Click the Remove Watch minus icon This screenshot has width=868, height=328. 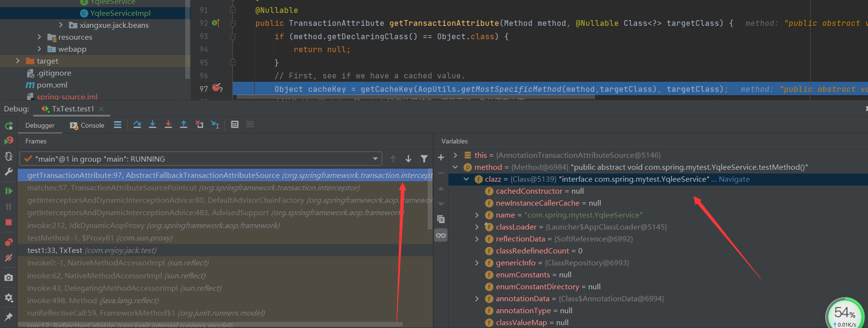coord(441,173)
